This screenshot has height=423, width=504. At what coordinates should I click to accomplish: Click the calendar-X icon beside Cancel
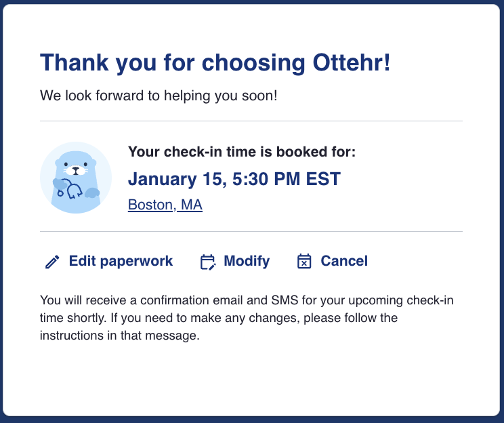pyautogui.click(x=305, y=262)
